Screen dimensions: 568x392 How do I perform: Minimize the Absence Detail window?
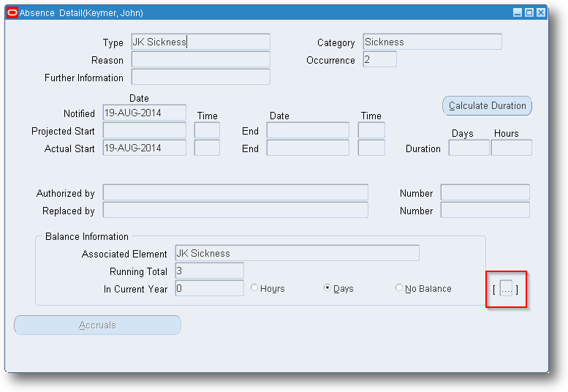(518, 12)
